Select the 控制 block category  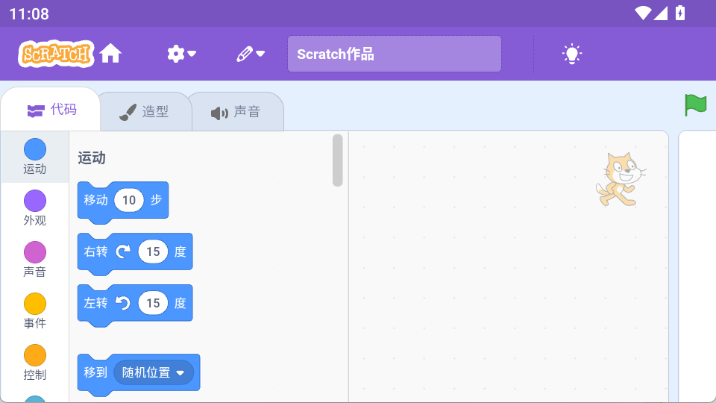coord(35,362)
